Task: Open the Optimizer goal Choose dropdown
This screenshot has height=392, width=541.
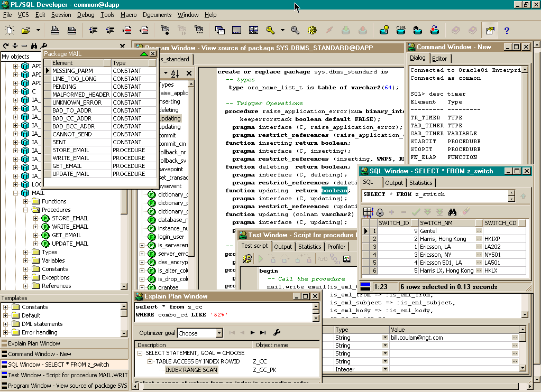Action: [x=219, y=333]
